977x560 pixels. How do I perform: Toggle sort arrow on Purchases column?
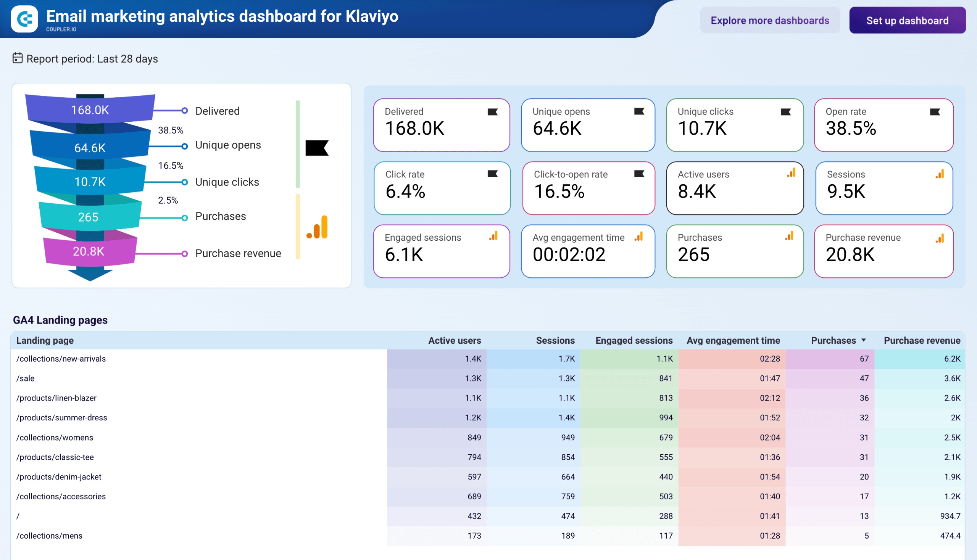tap(864, 340)
